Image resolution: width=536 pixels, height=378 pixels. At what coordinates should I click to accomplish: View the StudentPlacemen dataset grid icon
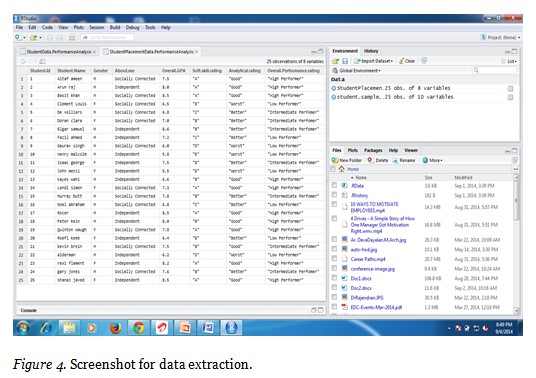(510, 89)
